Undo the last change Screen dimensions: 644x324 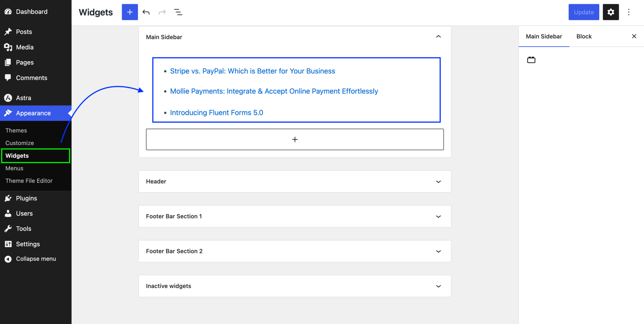click(146, 12)
